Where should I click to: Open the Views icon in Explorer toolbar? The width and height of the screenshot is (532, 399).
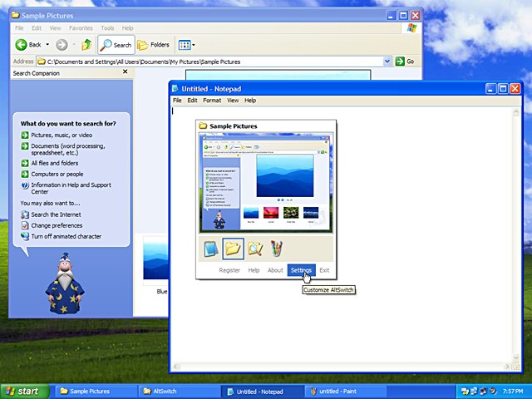(185, 45)
